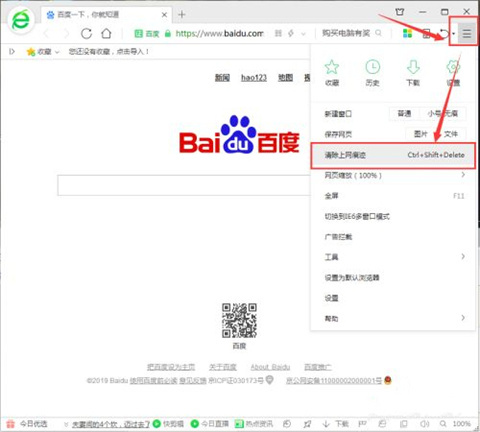Save page as 文件 button
This screenshot has width=480, height=432.
[451, 134]
